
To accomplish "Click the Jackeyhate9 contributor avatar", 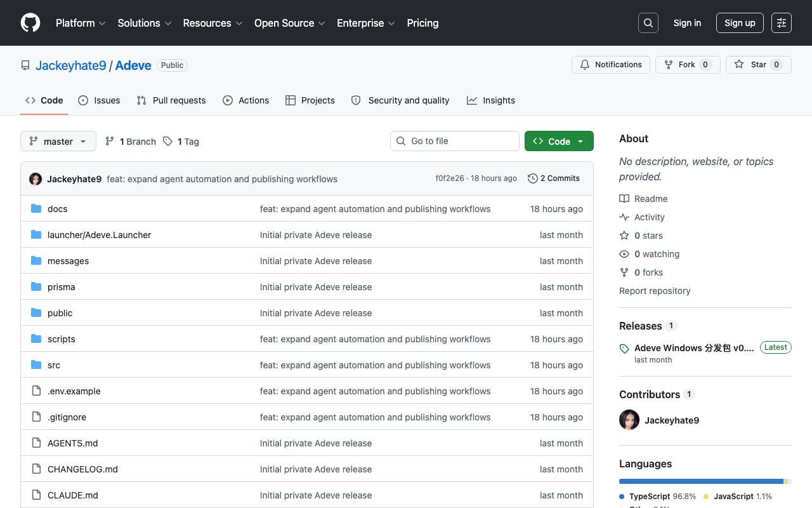I will [629, 420].
